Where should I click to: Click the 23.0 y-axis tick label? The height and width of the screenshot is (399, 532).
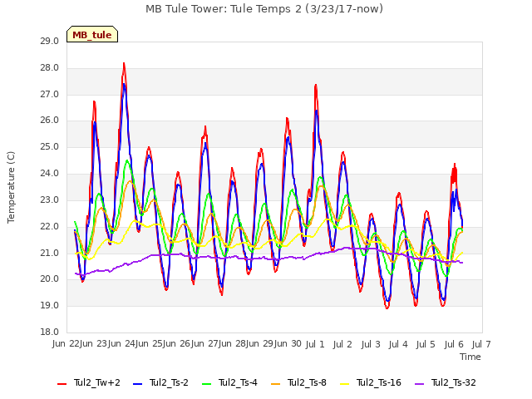click(x=50, y=199)
